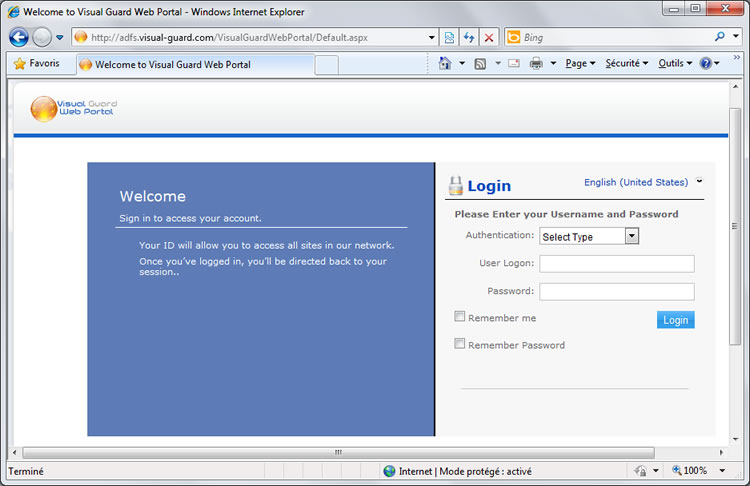This screenshot has height=486, width=750.
Task: Open the Outils menu
Action: pyautogui.click(x=674, y=63)
